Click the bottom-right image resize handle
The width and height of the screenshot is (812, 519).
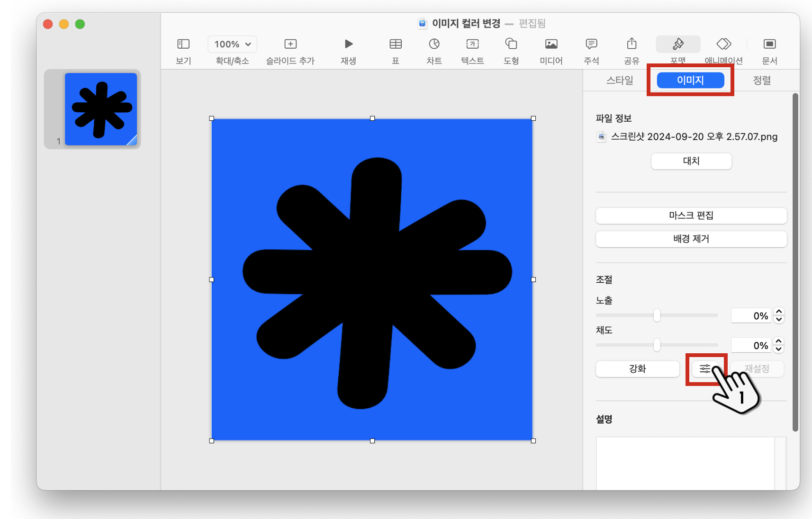(x=533, y=441)
